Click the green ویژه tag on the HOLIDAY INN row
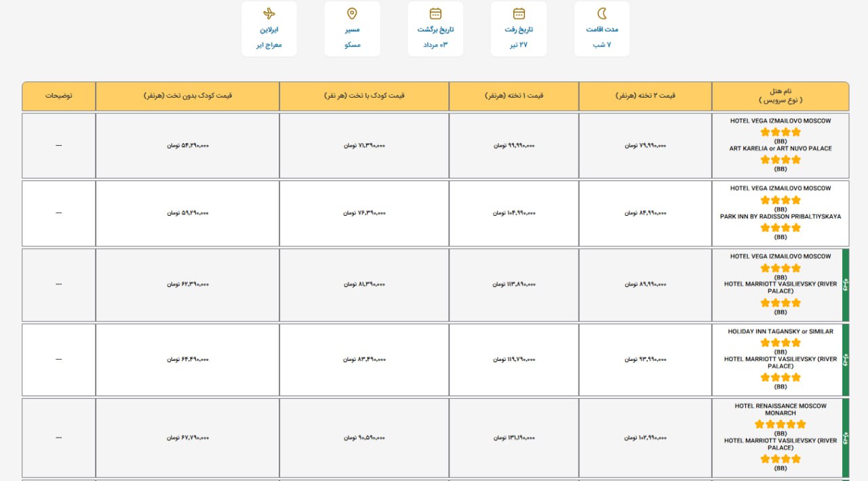The image size is (868, 481). point(846,360)
